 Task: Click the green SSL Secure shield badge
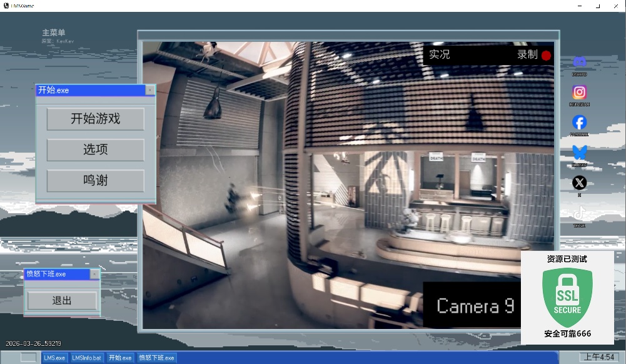[x=567, y=297]
